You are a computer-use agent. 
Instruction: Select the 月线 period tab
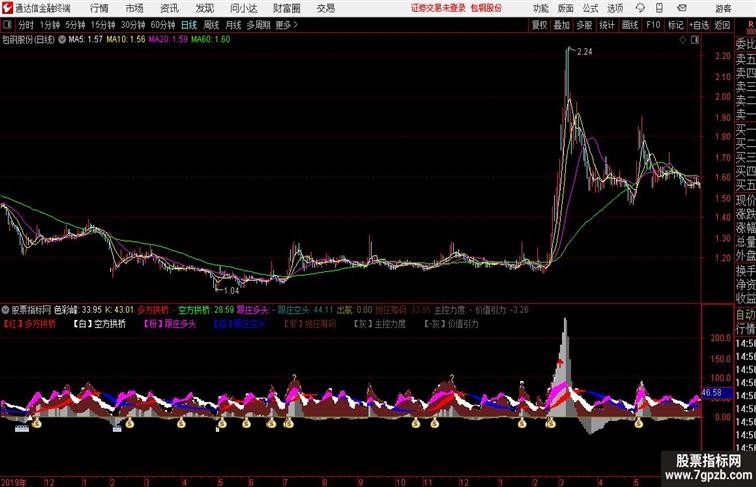(x=233, y=25)
